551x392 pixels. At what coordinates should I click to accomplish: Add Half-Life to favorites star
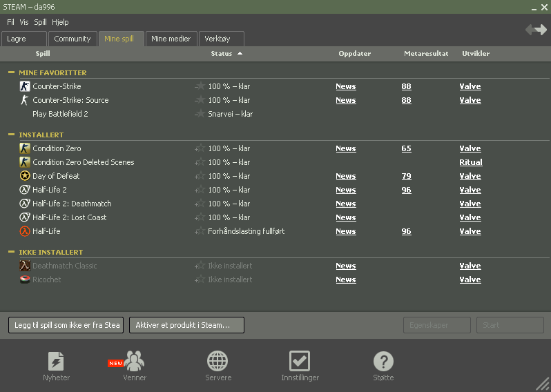click(x=200, y=231)
